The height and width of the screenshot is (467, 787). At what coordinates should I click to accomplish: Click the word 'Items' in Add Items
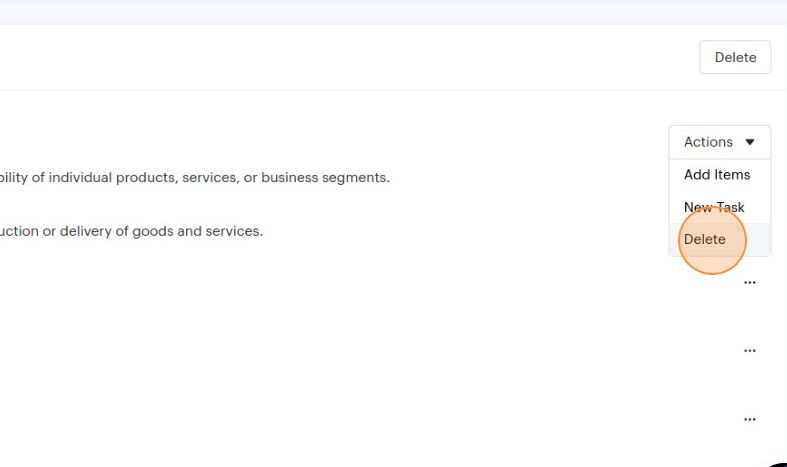click(x=732, y=175)
